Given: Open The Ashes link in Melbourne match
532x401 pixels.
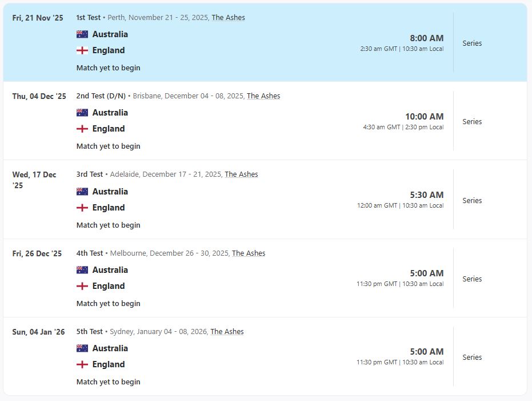Looking at the screenshot, I should (249, 253).
